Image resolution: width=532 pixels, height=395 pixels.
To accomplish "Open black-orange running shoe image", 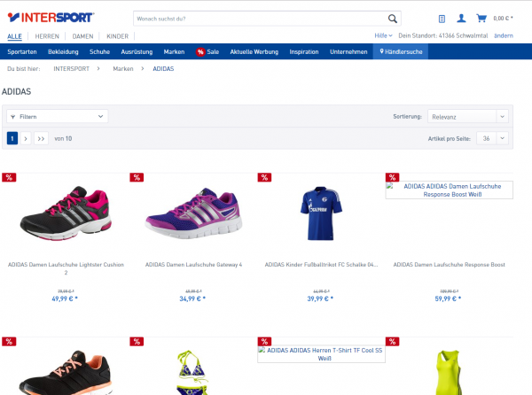I will (x=66, y=373).
